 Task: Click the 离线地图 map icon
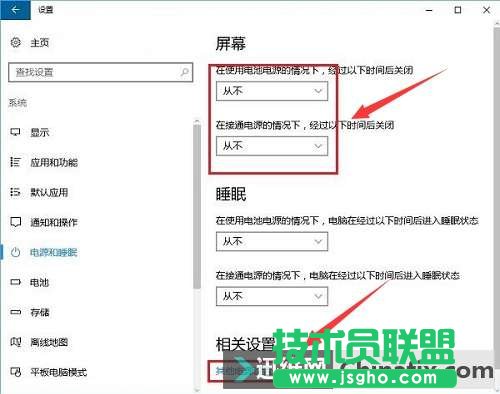coord(16,342)
